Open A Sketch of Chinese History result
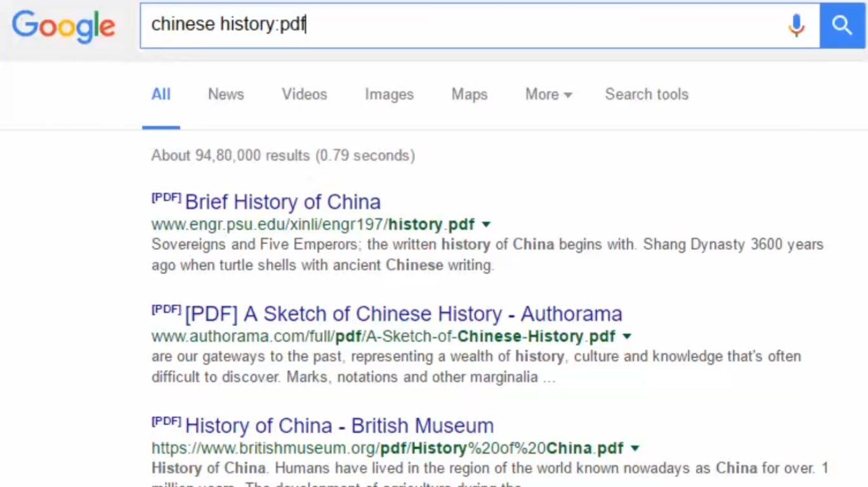The height and width of the screenshot is (487, 868). tap(404, 314)
